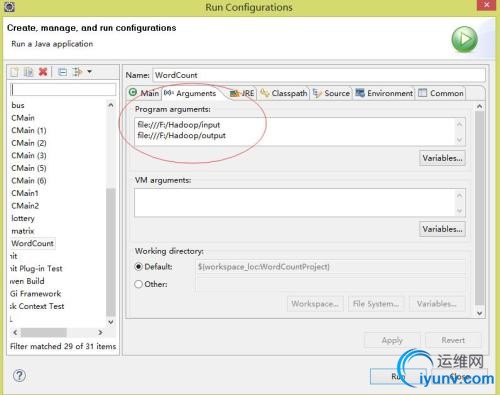
Task: Click the Apply button
Action: pos(392,340)
